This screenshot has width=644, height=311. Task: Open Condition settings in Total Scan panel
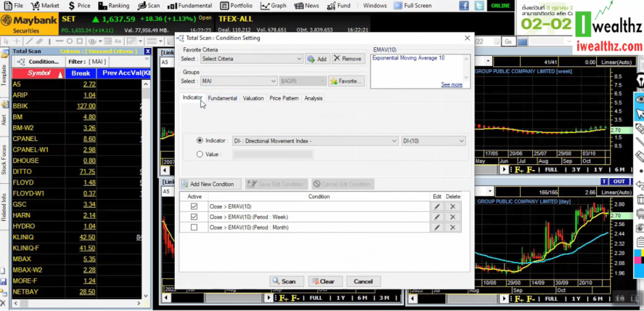38,62
